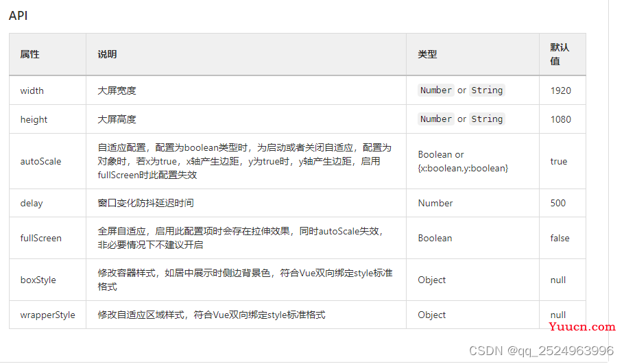Click the 说明 column header
The width and height of the screenshot is (624, 364).
(x=107, y=54)
